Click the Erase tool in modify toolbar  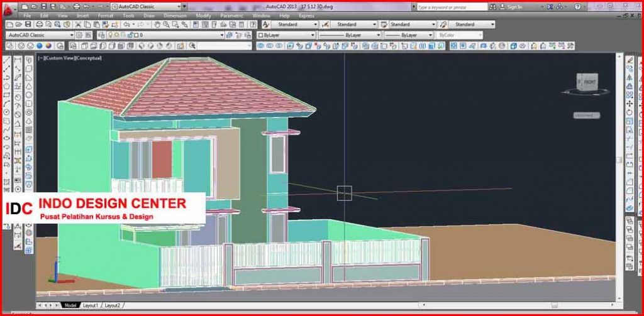coord(630,60)
